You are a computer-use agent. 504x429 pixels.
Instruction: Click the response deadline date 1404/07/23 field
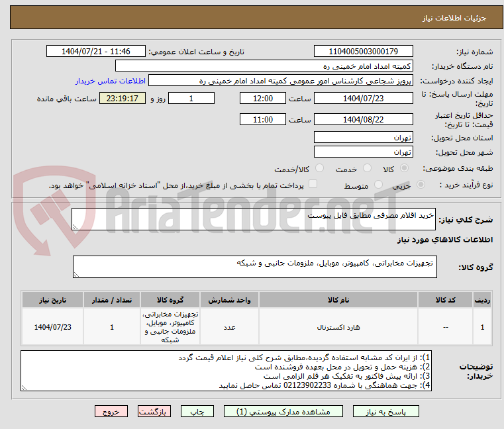[363, 99]
